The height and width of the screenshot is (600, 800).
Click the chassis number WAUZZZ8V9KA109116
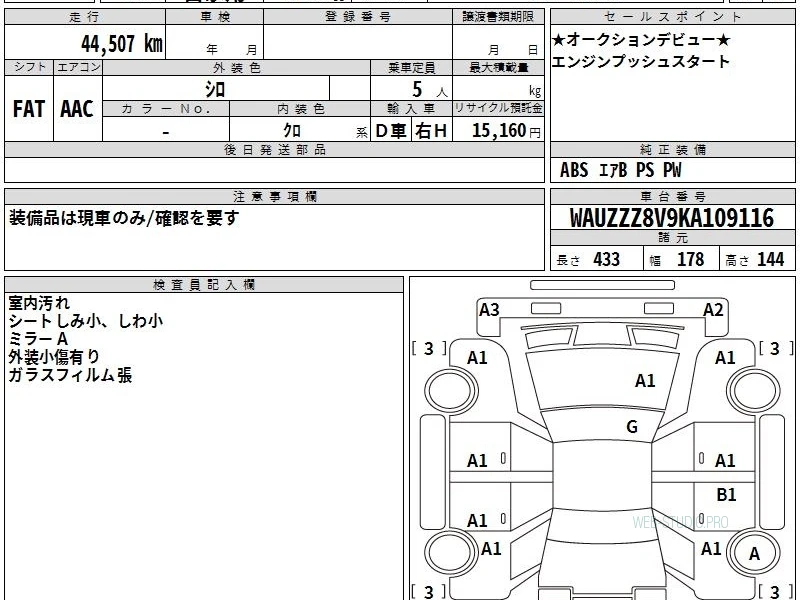[x=671, y=218]
